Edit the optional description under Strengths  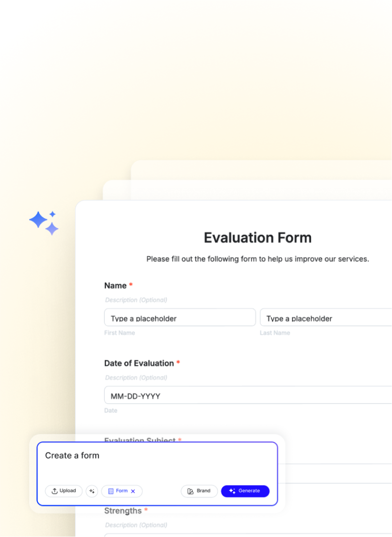[136, 525]
